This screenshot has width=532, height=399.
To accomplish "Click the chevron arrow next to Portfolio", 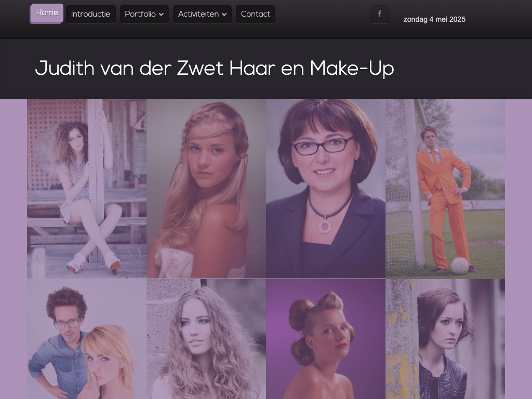I will pos(162,15).
